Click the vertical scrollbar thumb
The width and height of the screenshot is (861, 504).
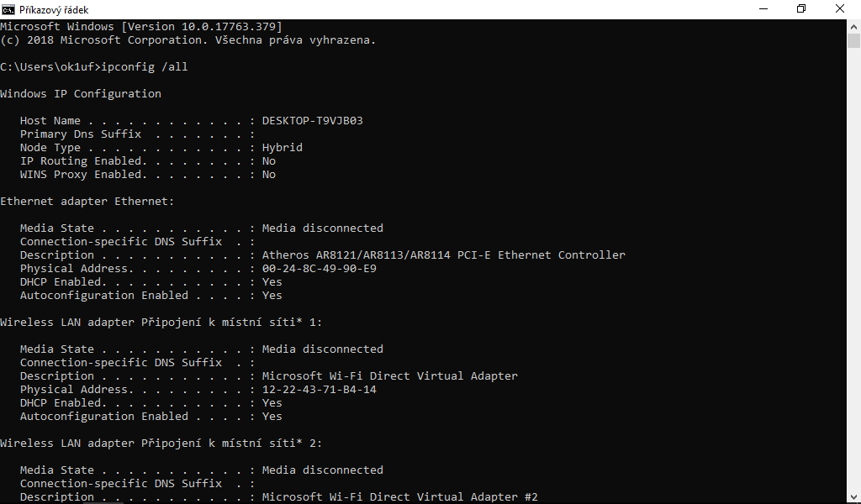pyautogui.click(x=853, y=42)
